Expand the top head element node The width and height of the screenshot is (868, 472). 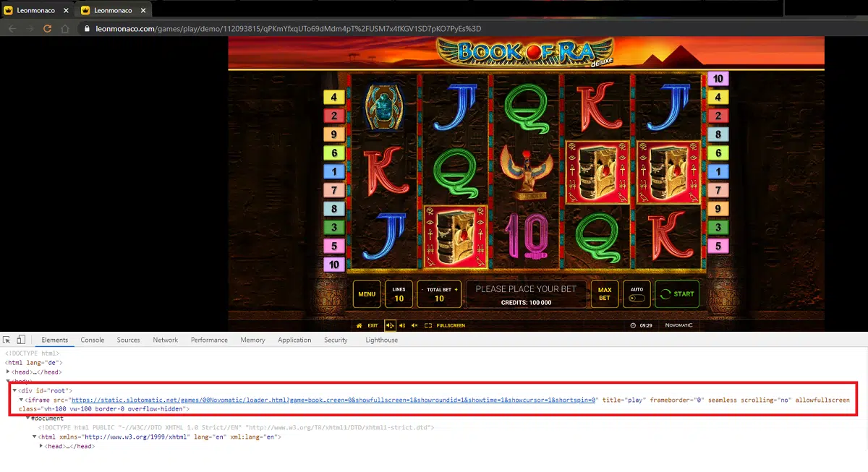pos(8,372)
